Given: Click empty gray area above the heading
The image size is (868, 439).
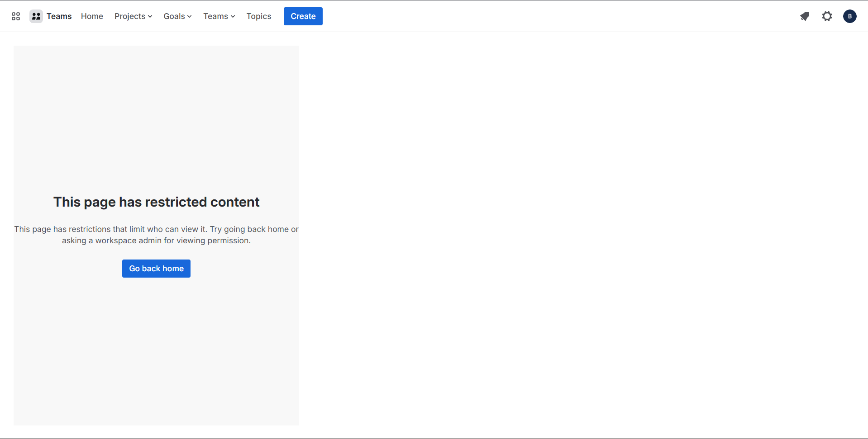Looking at the screenshot, I should tap(156, 113).
